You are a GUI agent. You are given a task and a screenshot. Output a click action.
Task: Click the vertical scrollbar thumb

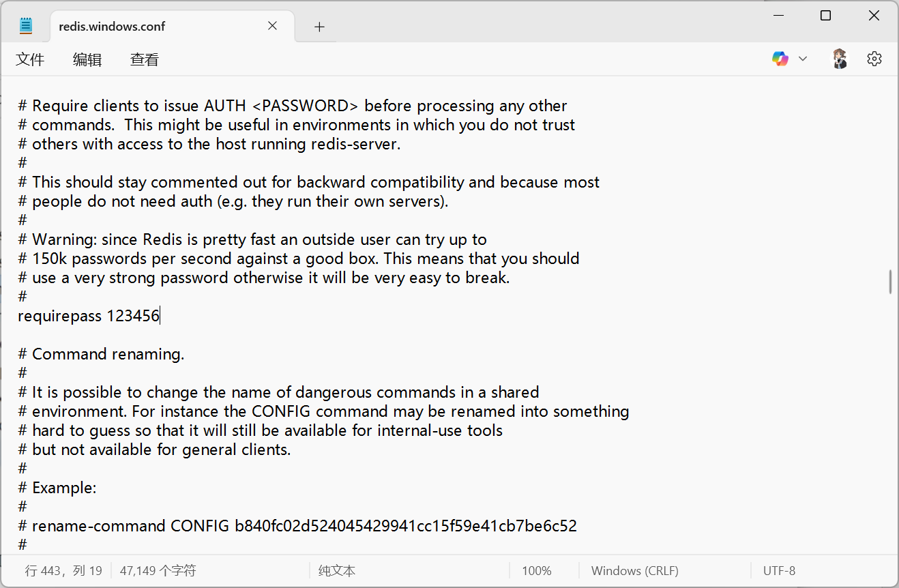[x=890, y=282]
